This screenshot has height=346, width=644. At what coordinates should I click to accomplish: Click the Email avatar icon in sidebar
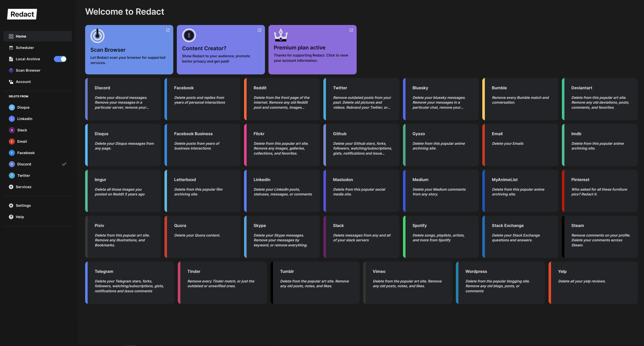click(12, 141)
